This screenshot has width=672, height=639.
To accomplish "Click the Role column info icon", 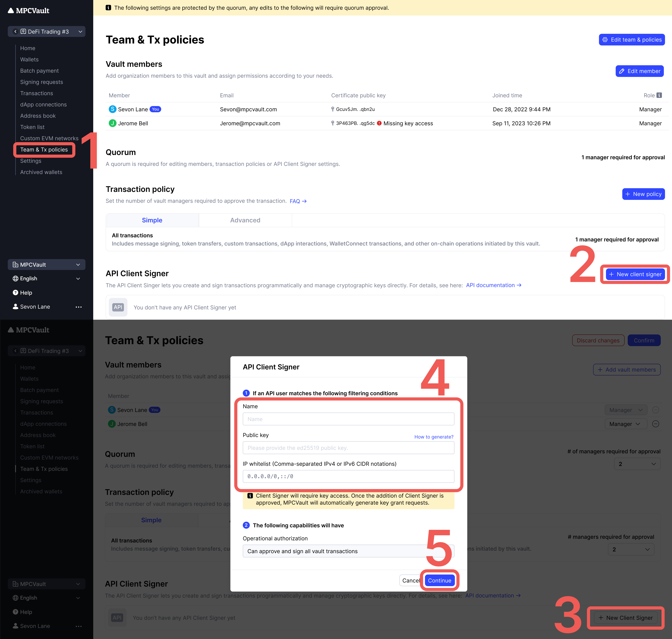I will pos(659,95).
